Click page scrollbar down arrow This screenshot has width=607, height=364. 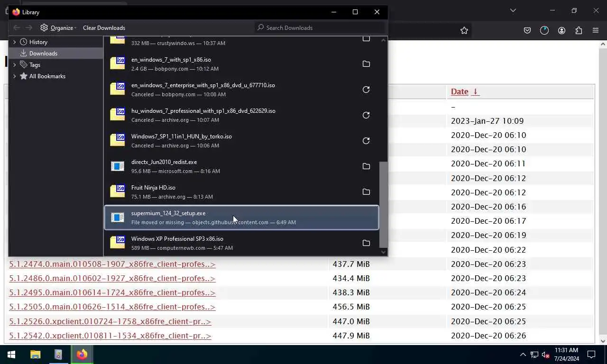[x=603, y=340]
